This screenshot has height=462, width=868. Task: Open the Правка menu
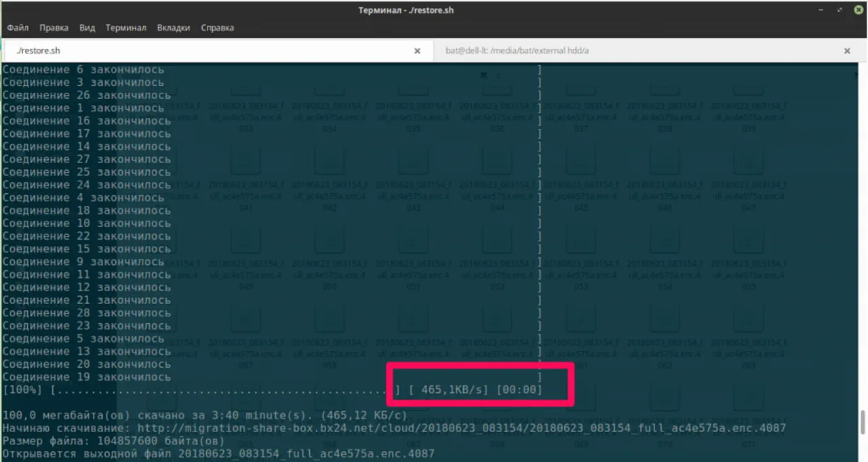tap(54, 28)
